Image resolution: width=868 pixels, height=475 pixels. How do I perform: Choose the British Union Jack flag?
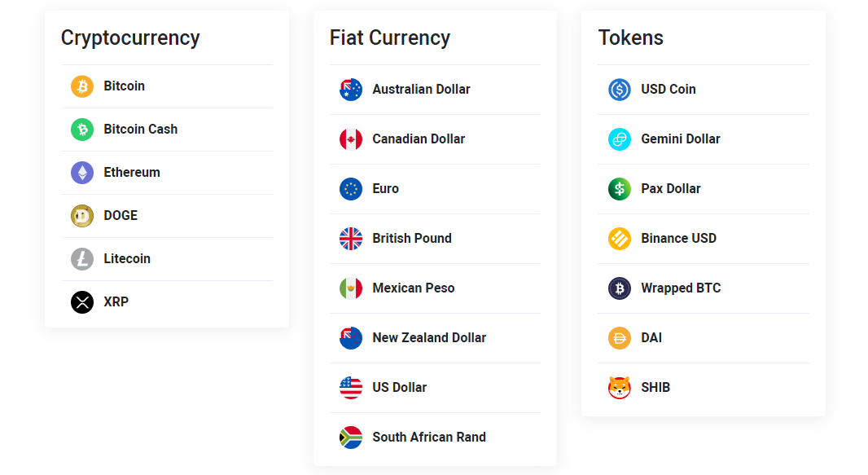pos(351,239)
